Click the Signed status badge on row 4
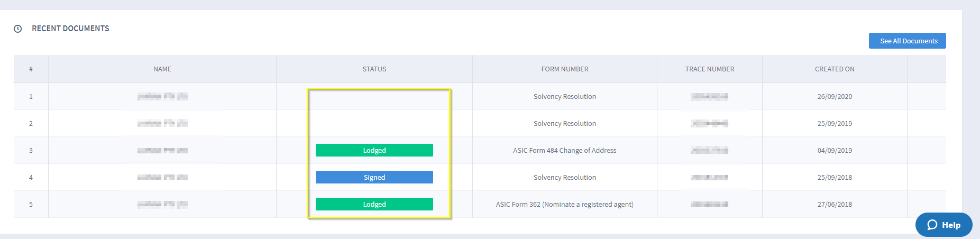This screenshot has height=239, width=980. tap(374, 177)
